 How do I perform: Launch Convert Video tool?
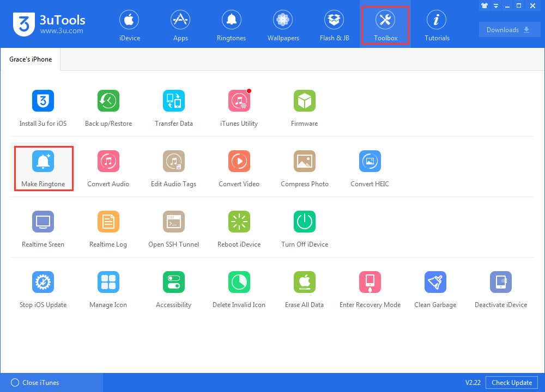pyautogui.click(x=239, y=169)
